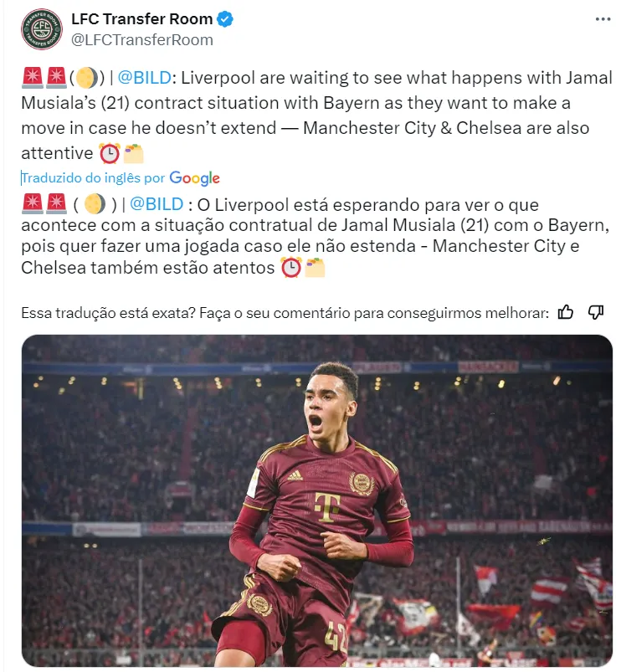Open the LFC Transfer Room profile avatar
This screenshot has width=621, height=672.
click(42, 29)
